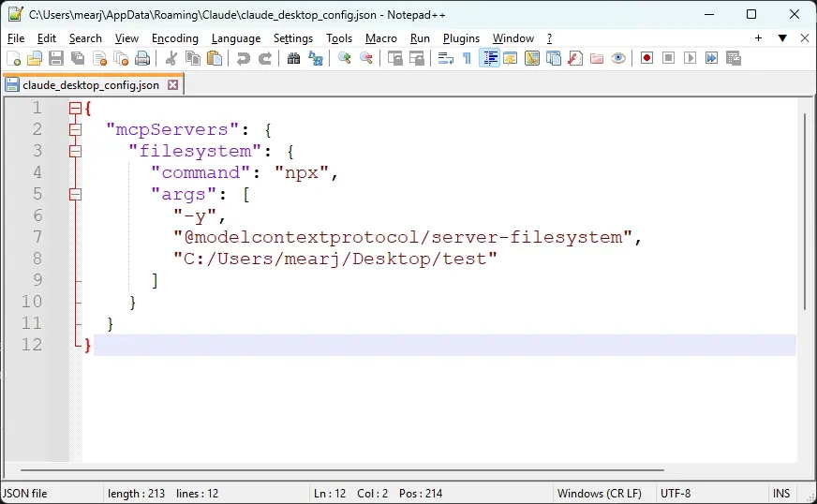Start macro recording with the red dot icon

point(646,58)
